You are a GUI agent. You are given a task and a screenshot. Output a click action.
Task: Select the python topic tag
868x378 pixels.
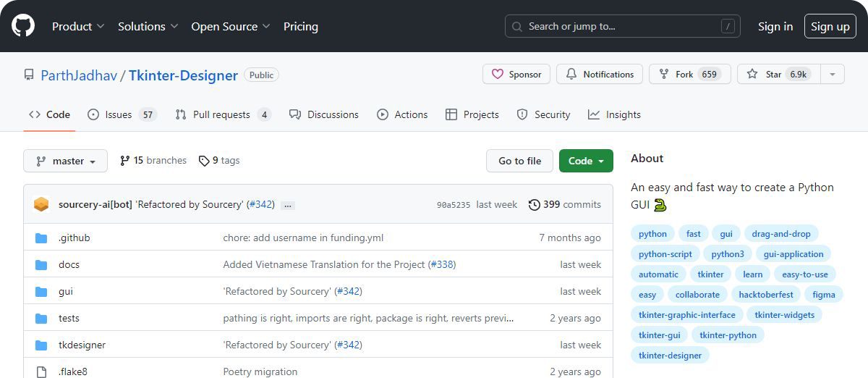pos(652,234)
